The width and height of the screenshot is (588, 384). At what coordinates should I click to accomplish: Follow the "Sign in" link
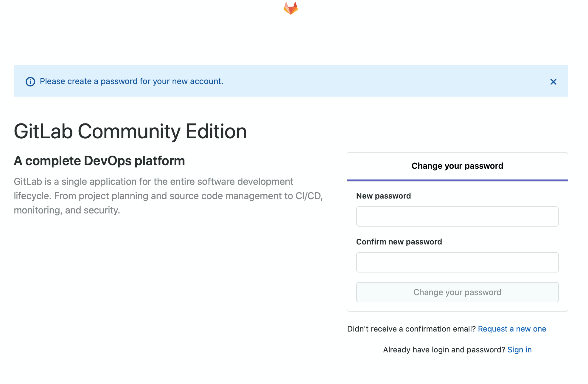click(519, 349)
